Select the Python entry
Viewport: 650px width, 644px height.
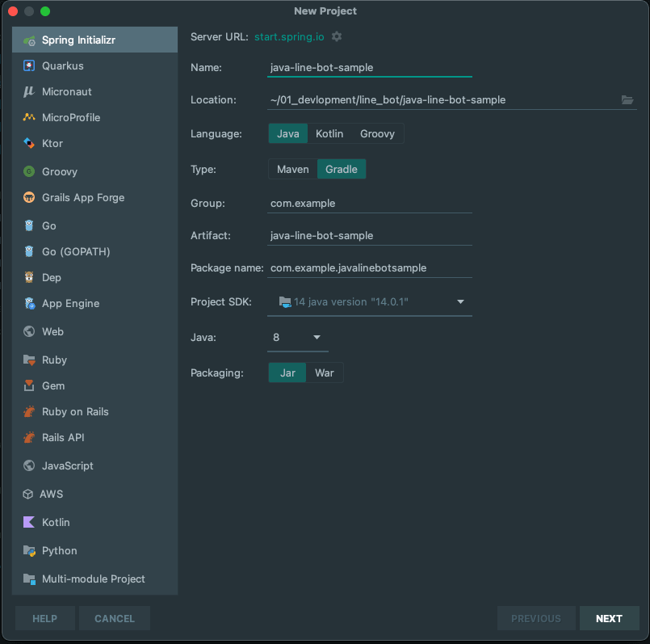(x=95, y=550)
